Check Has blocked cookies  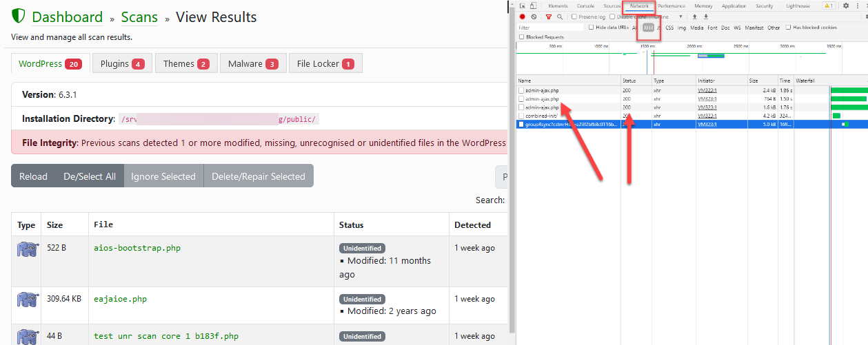pos(789,28)
